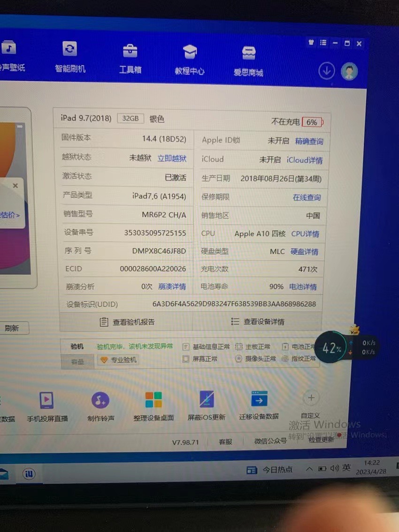Viewport: 399px width, 532px height.
Task: Click the ECID value 000028600A220026
Action: point(153,269)
